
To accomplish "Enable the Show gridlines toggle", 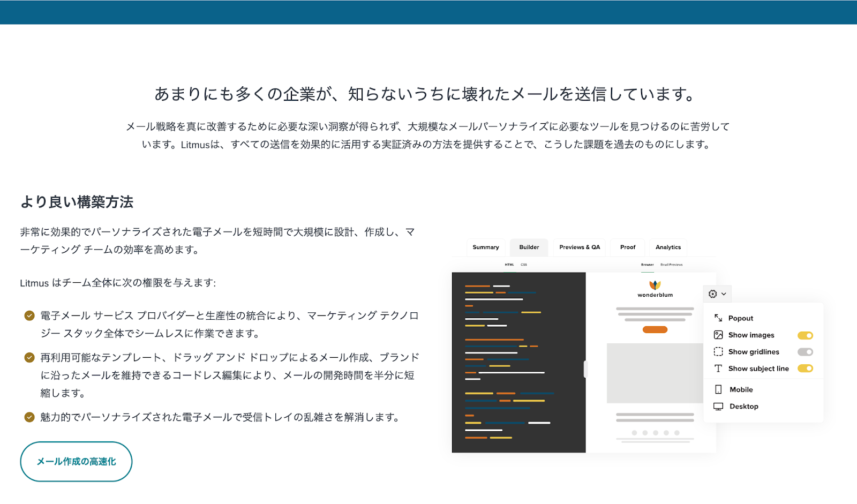I will tap(805, 352).
